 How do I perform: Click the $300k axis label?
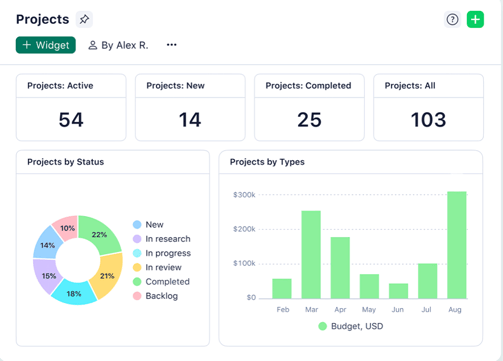(244, 195)
